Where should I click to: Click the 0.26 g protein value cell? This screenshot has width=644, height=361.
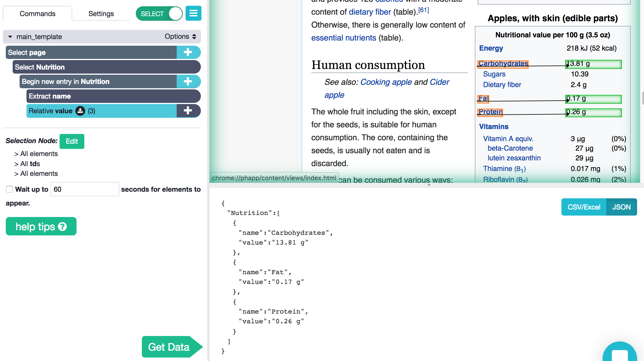point(593,112)
